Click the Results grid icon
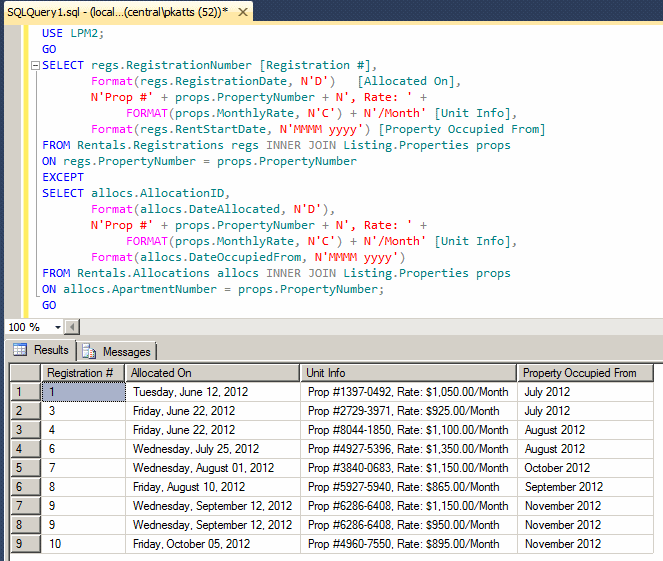 click(x=20, y=350)
